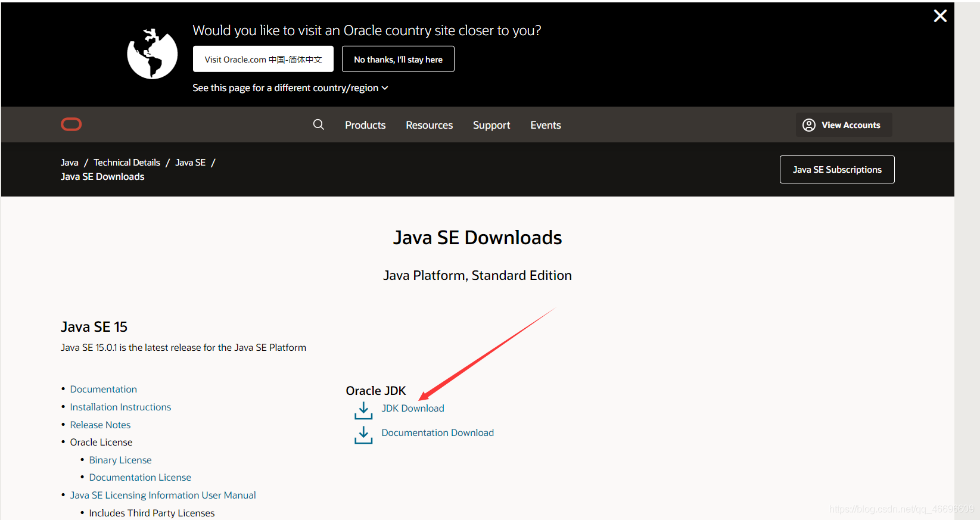
Task: Open Release Notes link
Action: (100, 425)
